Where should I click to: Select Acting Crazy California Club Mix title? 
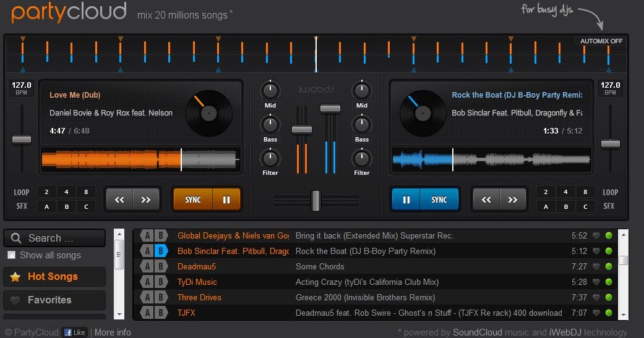point(367,282)
